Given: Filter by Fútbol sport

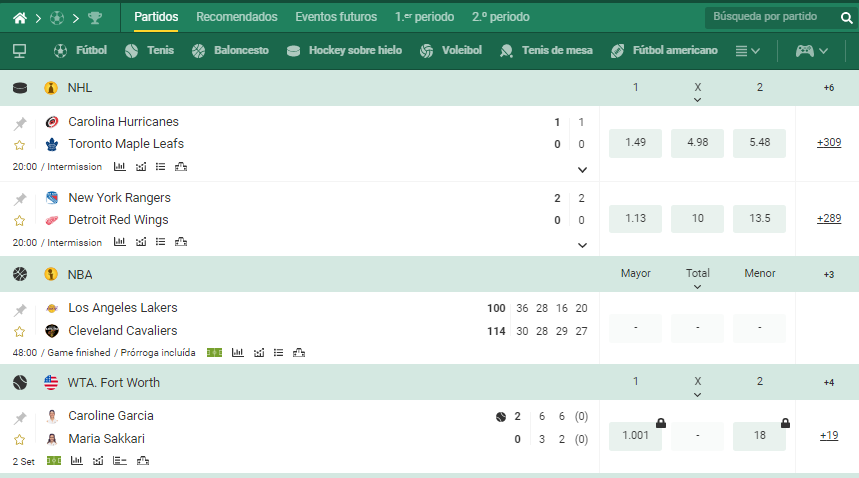Looking at the screenshot, I should tap(80, 50).
